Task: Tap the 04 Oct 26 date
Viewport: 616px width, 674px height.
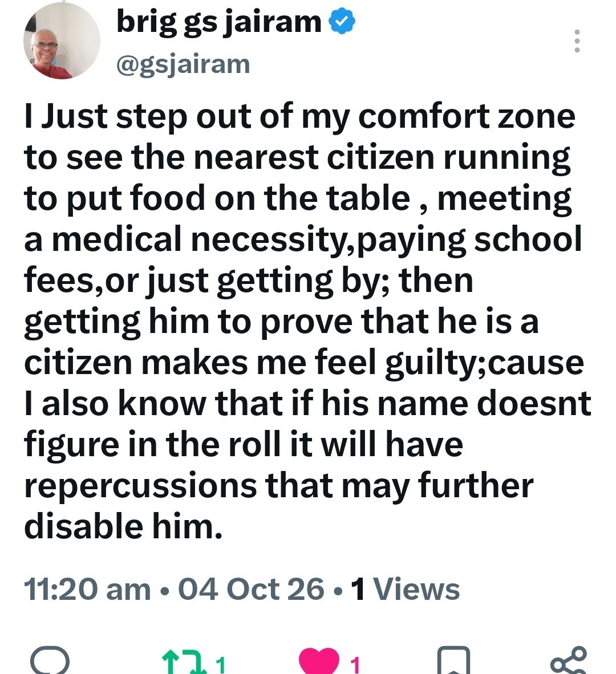Action: pos(251,589)
